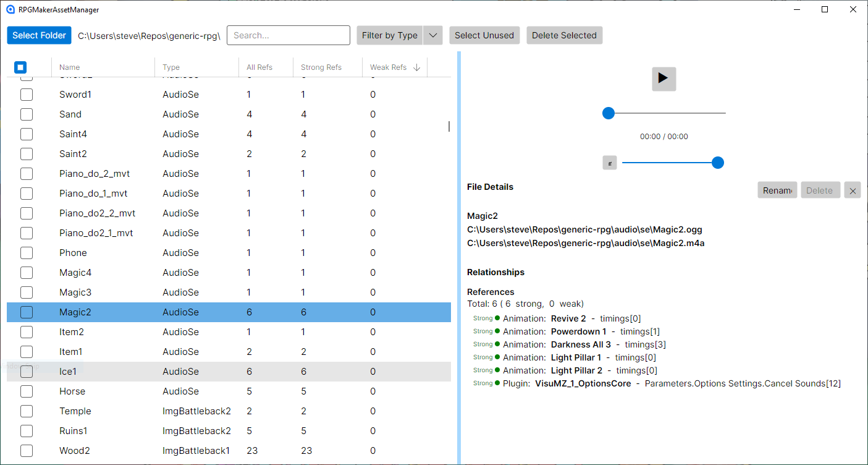Click the Select Unused button
Viewport: 868px width, 465px height.
coord(484,35)
